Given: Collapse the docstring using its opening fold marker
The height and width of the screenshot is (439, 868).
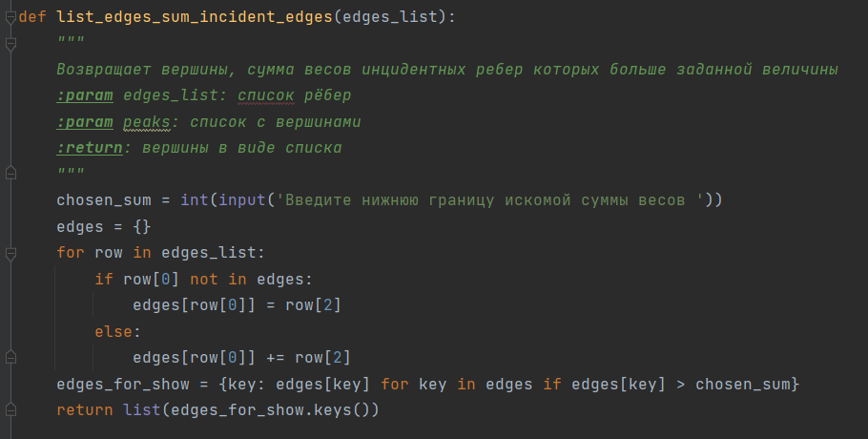Looking at the screenshot, I should (10, 43).
